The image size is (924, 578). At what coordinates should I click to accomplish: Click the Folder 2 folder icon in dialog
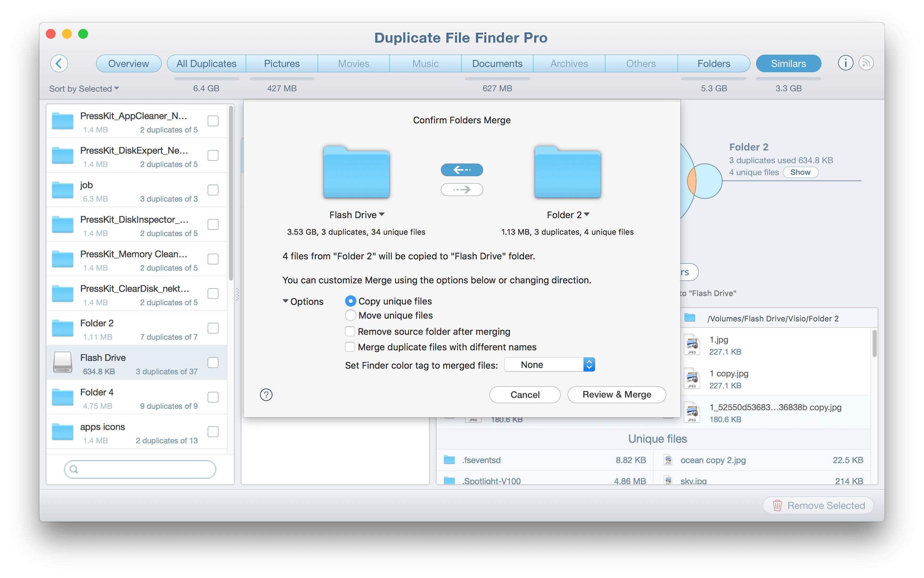coord(567,172)
